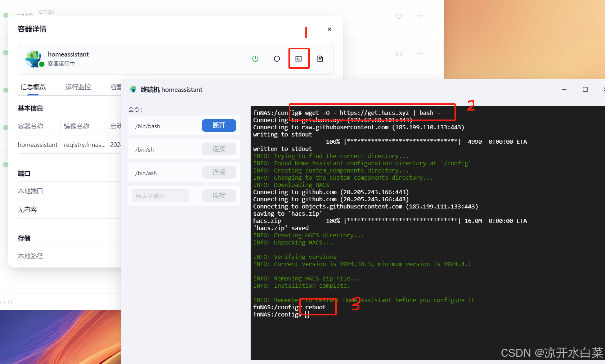This screenshot has width=605, height=364.
Task: Click the 终端机 homeassistant window title
Action: (171, 89)
